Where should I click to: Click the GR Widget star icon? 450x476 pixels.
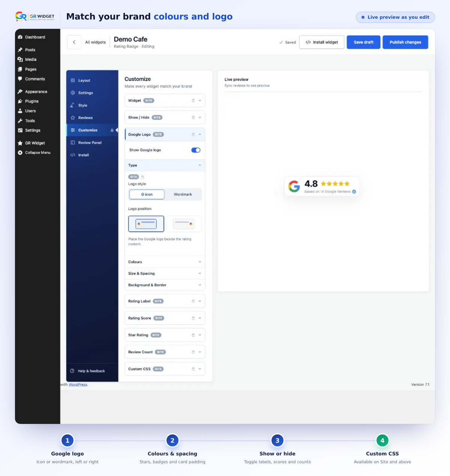point(20,143)
